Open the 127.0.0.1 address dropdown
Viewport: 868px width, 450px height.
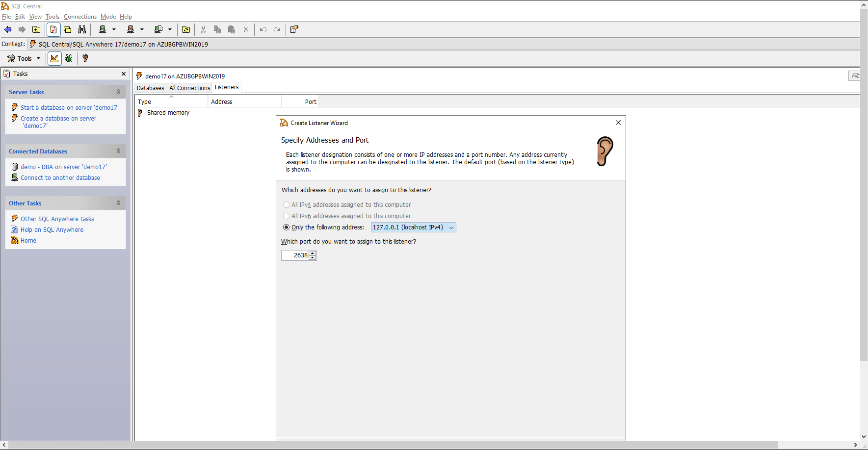[x=413, y=227]
